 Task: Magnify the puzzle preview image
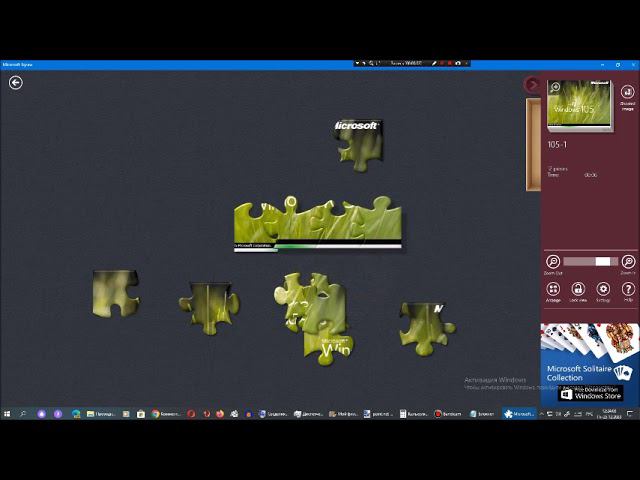(x=555, y=87)
